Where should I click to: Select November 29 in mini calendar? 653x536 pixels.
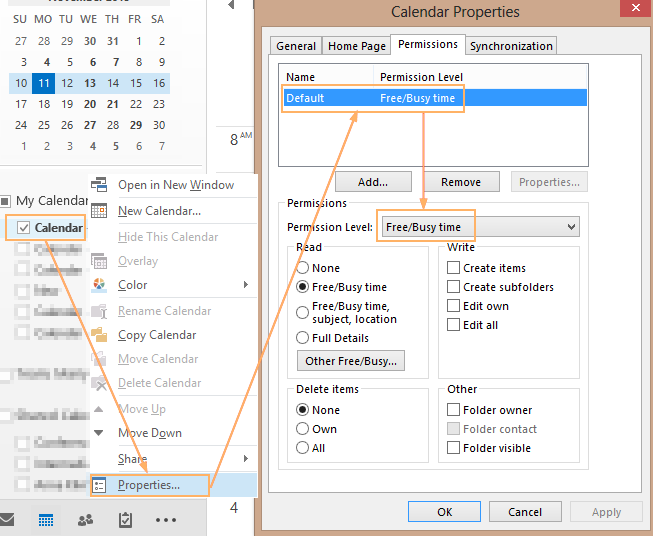click(136, 125)
